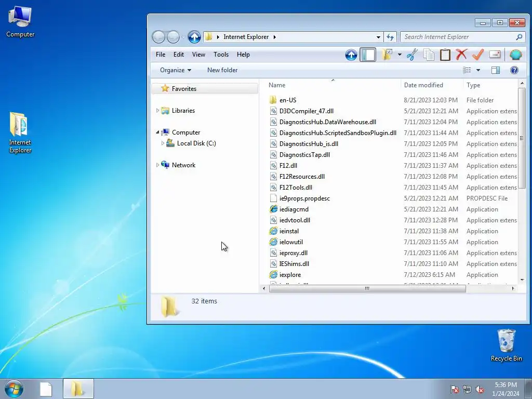This screenshot has width=532, height=399.
Task: Click the Change your view icon
Action: tap(467, 70)
